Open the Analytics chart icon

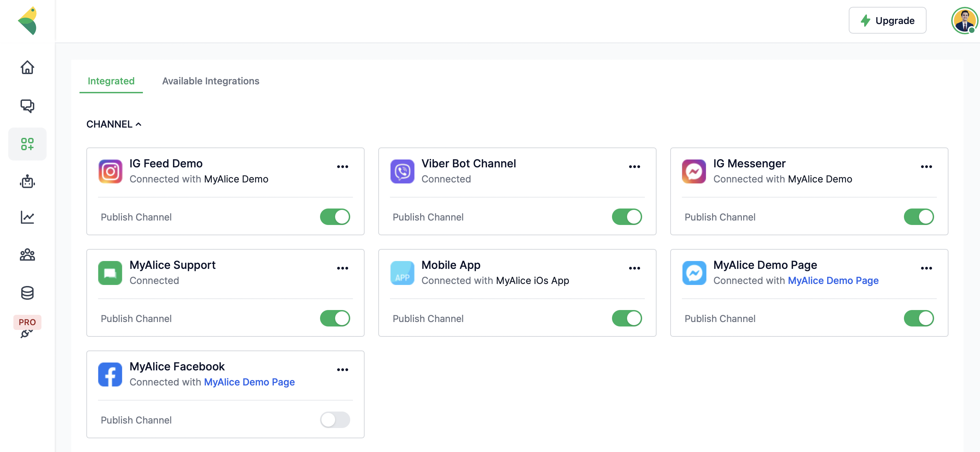coord(27,217)
